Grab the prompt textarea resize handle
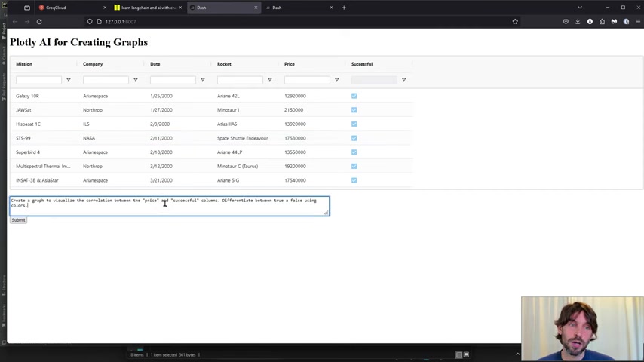 pyautogui.click(x=326, y=212)
